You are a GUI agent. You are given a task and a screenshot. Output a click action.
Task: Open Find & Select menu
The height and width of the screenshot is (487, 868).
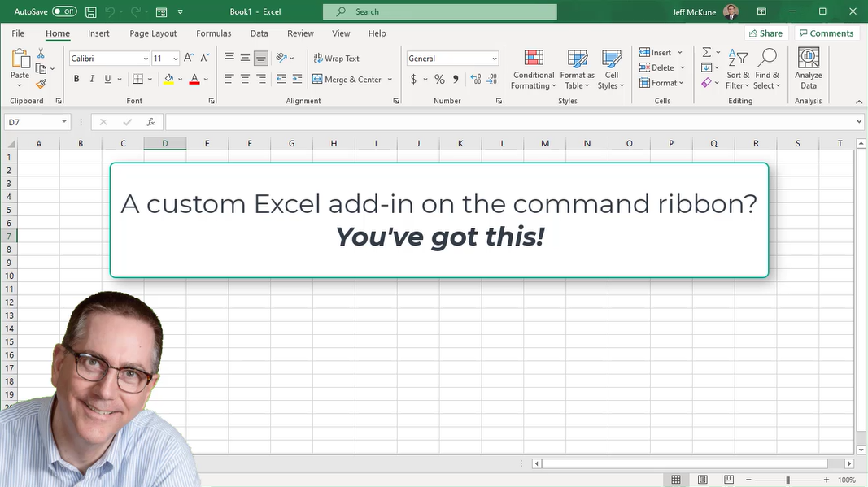(766, 68)
